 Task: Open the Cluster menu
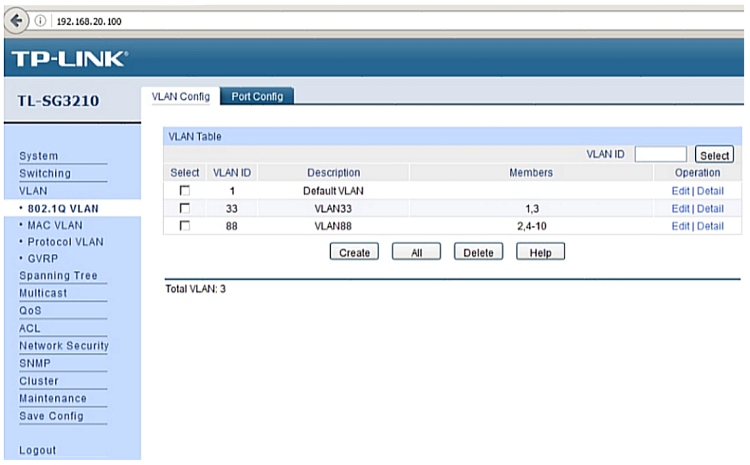point(39,381)
